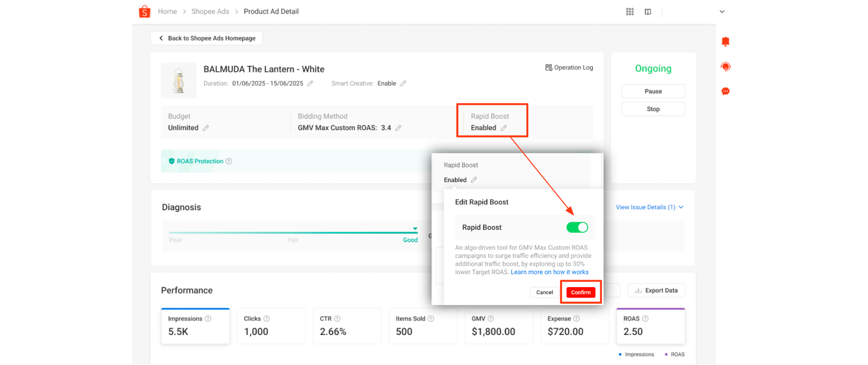Viewport: 868px width, 365px height.
Task: Select the Impressions metric card
Action: [x=195, y=326]
